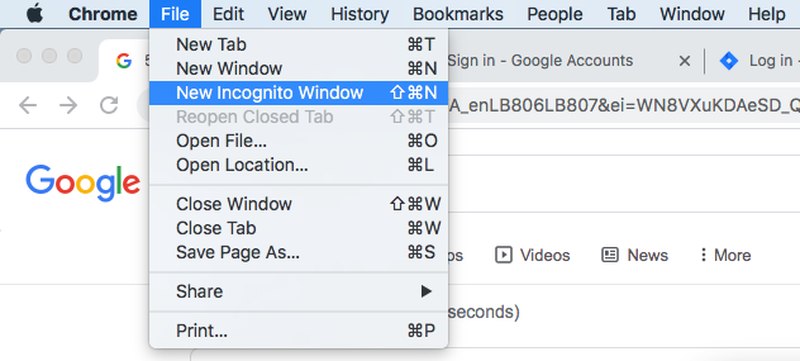Screen dimensions: 800x361
Task: Select New Incognito Window
Action: [299, 93]
